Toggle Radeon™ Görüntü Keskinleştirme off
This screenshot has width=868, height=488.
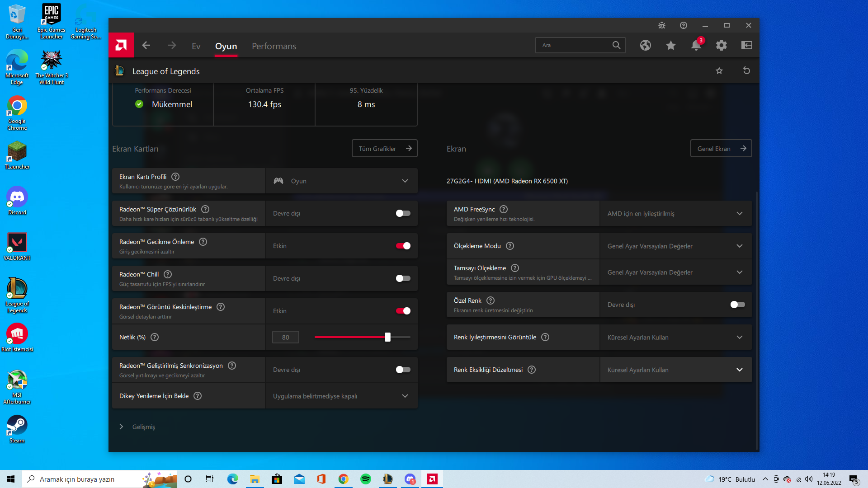(x=403, y=310)
